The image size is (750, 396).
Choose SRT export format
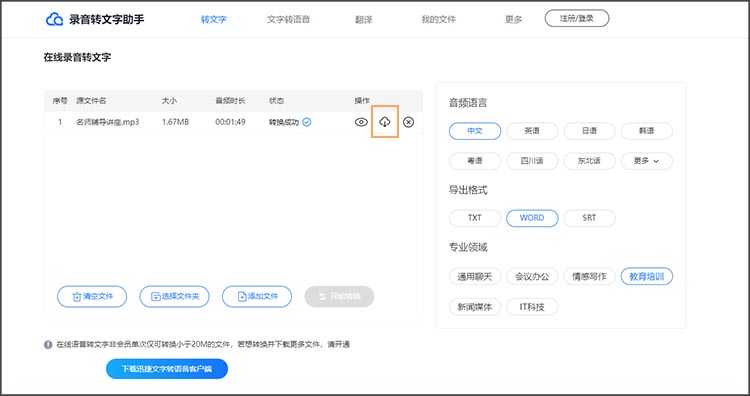590,218
